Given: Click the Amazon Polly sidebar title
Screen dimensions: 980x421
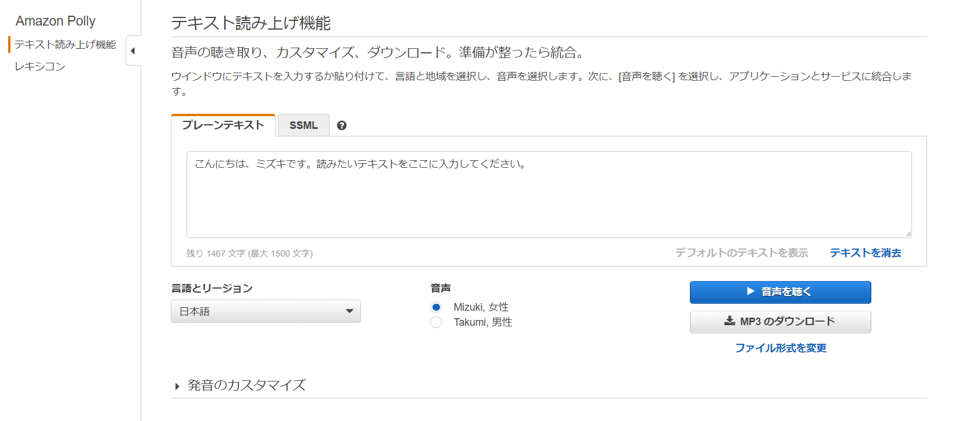Looking at the screenshot, I should 56,21.
